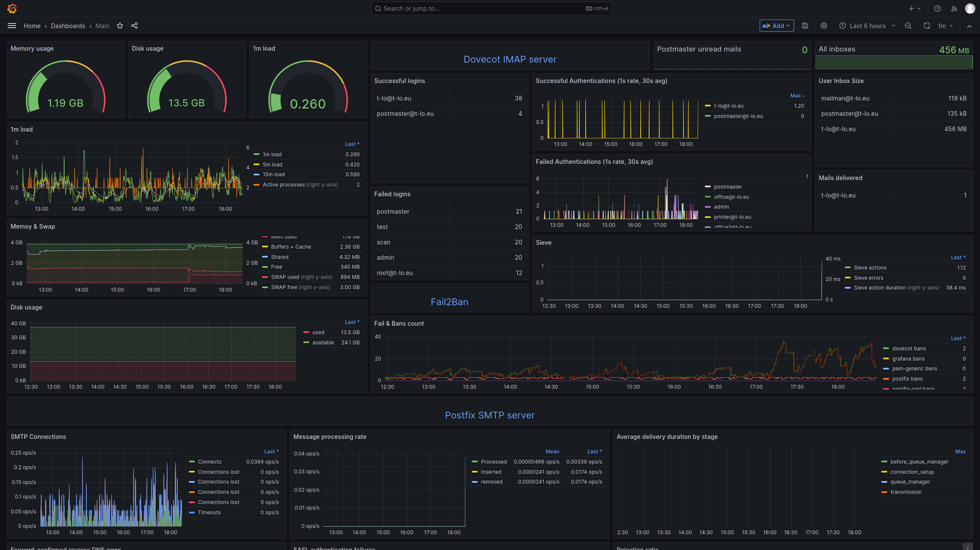The height and width of the screenshot is (550, 980).
Task: Toggle Active processes series in legend
Action: [x=300, y=185]
